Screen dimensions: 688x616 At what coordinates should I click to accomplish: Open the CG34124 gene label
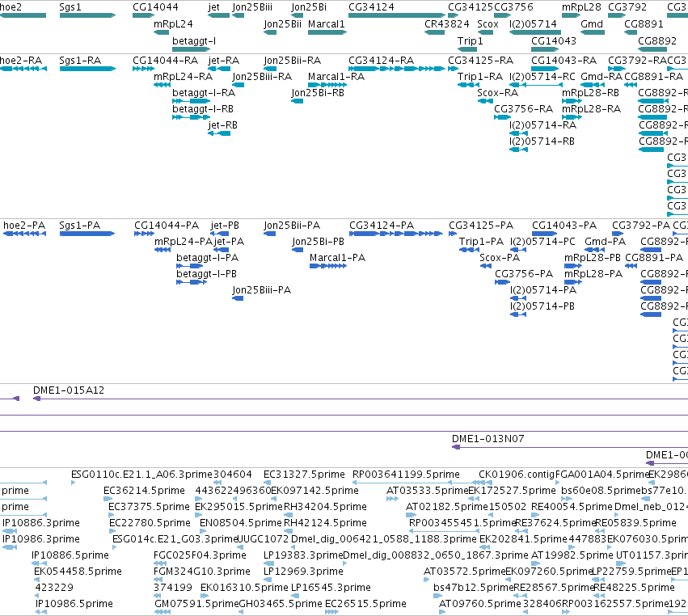click(x=371, y=7)
